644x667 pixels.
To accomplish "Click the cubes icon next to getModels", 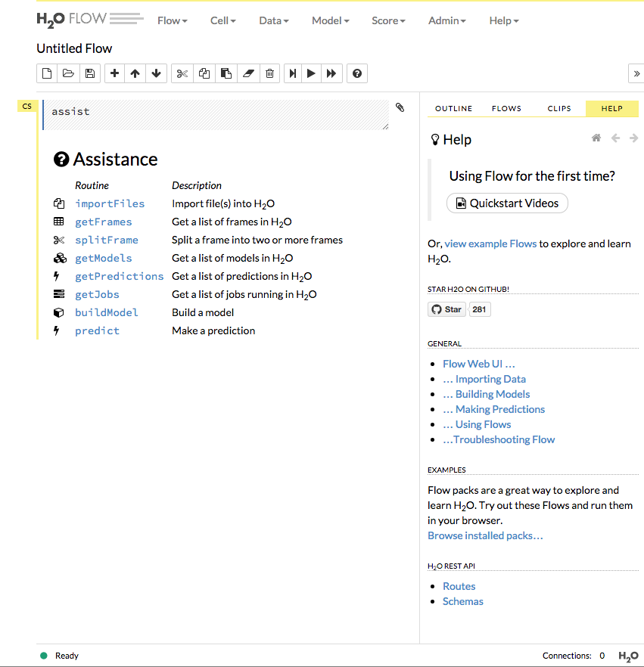I will 60,258.
